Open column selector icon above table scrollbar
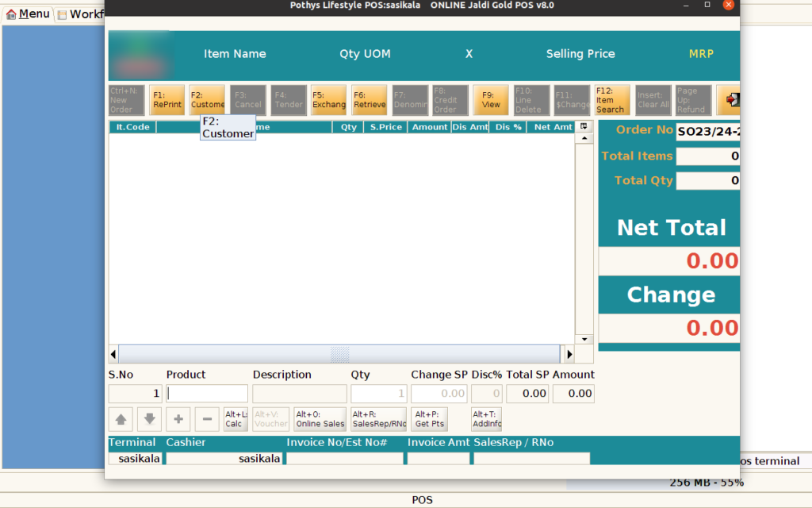The width and height of the screenshot is (812, 508). pyautogui.click(x=584, y=126)
